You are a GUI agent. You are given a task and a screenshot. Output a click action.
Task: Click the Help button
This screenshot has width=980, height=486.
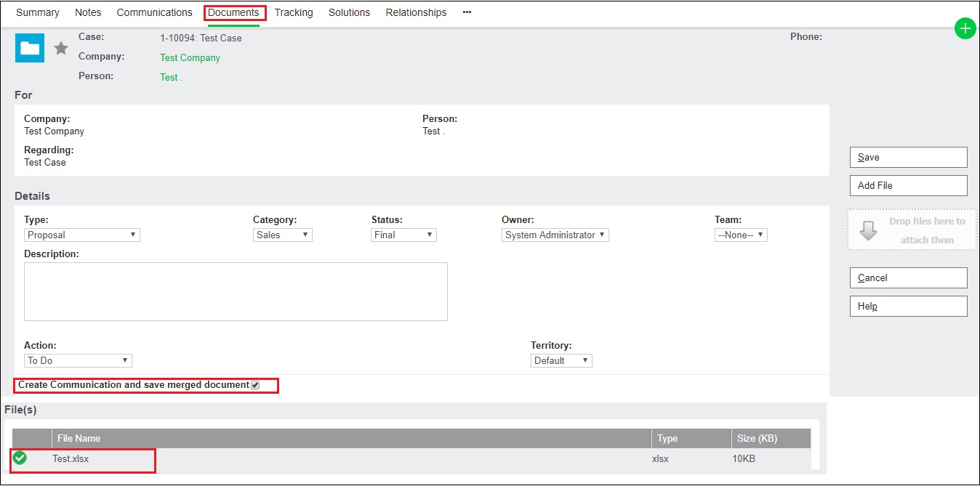pos(908,306)
